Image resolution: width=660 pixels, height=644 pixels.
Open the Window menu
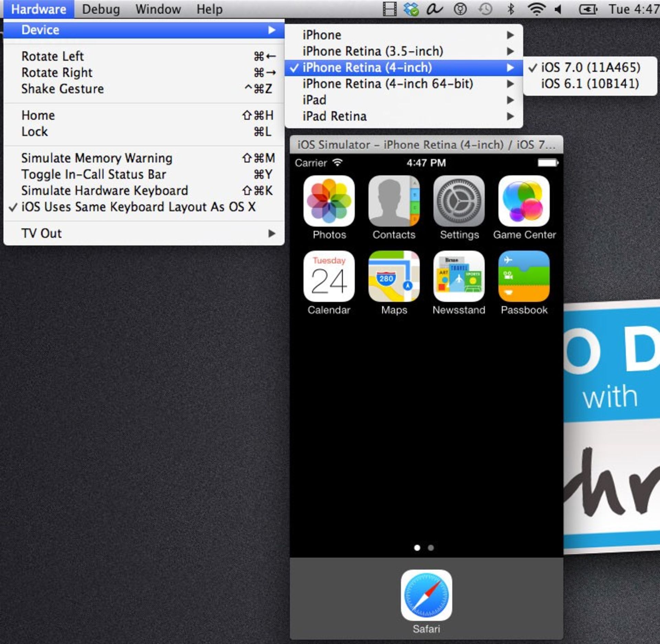[158, 9]
